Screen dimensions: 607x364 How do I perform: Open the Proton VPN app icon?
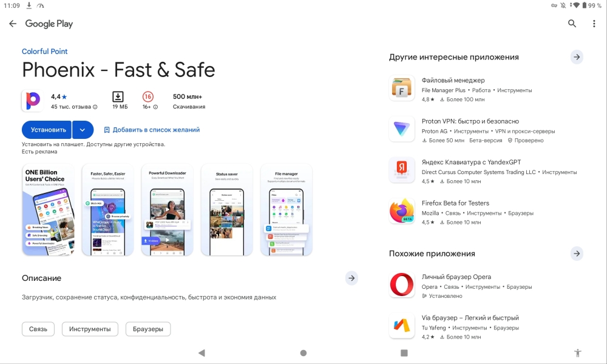click(401, 129)
